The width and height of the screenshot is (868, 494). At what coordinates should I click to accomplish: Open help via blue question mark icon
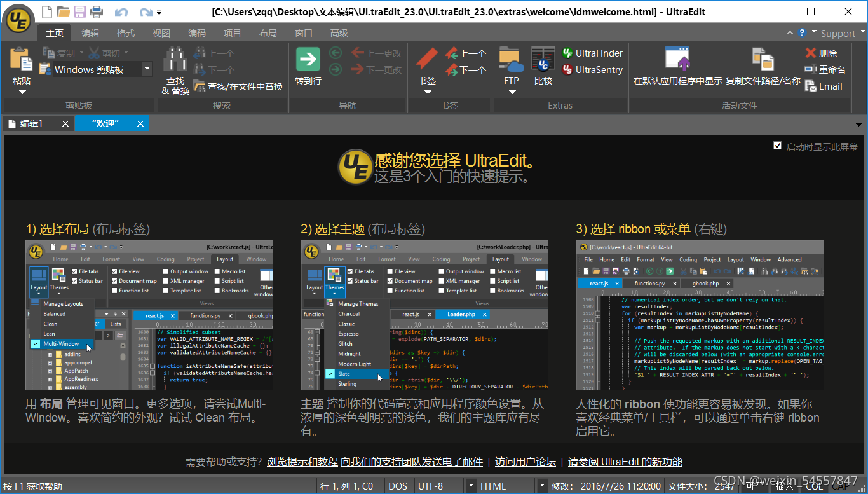coord(803,32)
